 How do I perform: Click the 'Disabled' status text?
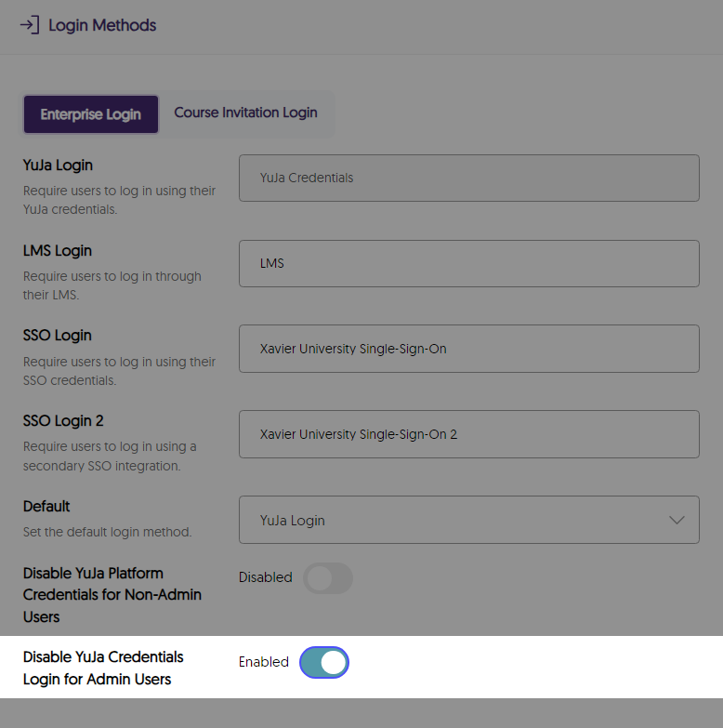pos(266,577)
